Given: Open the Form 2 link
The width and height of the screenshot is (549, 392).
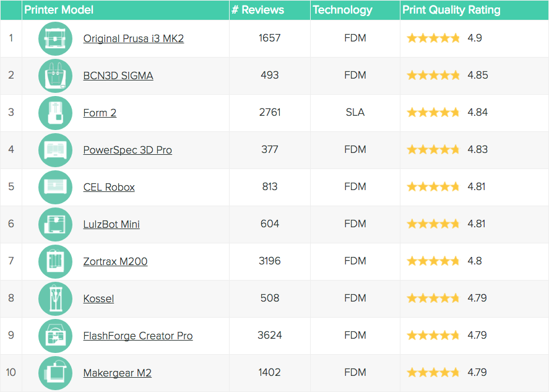Looking at the screenshot, I should pos(100,113).
